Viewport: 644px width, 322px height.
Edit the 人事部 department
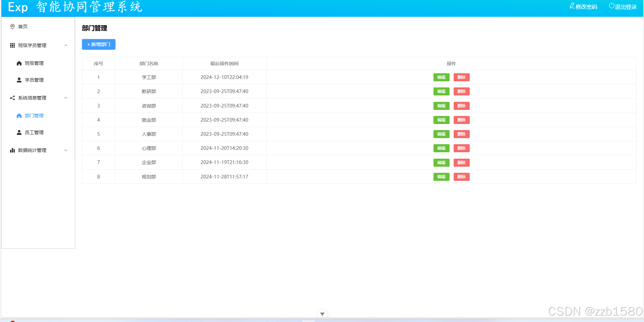441,134
